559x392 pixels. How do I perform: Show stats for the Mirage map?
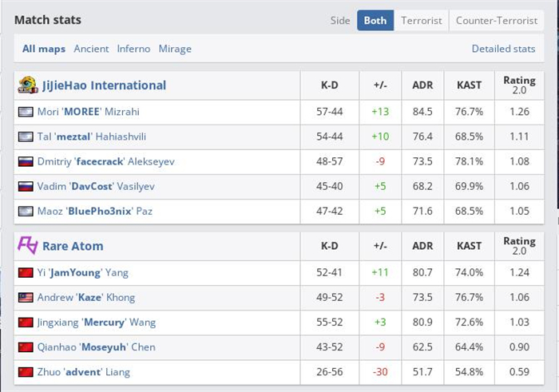(175, 49)
